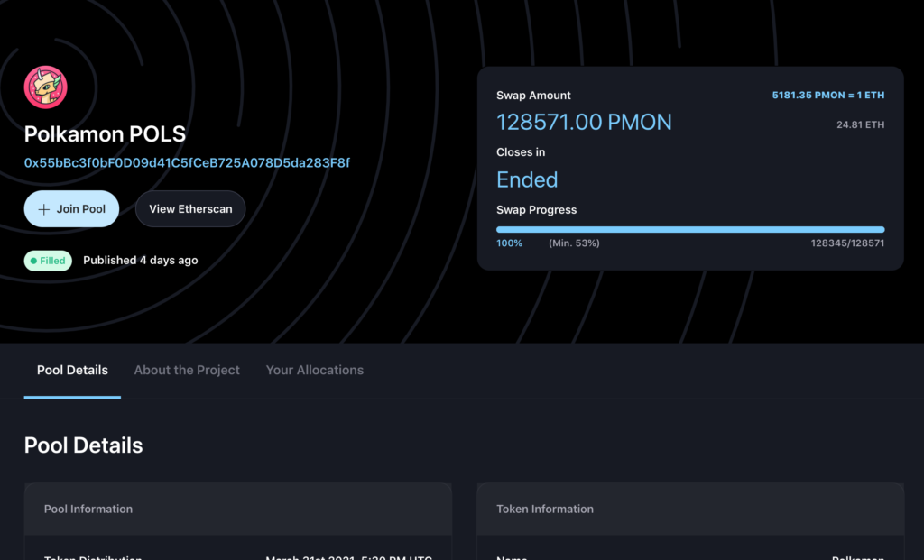Click the '128345/128571' progress count
The image size is (924, 560).
(x=847, y=243)
